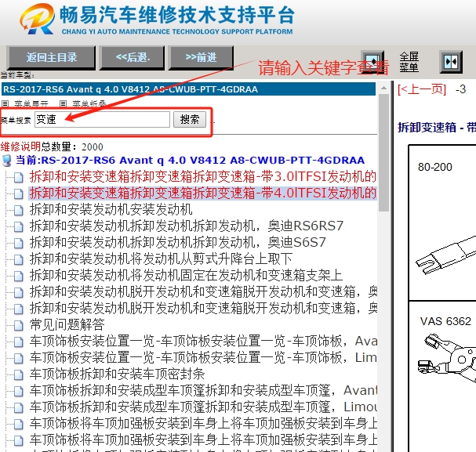Click the VAS 6362 tool label
Viewport: 476px width, 452px height.
[x=445, y=321]
